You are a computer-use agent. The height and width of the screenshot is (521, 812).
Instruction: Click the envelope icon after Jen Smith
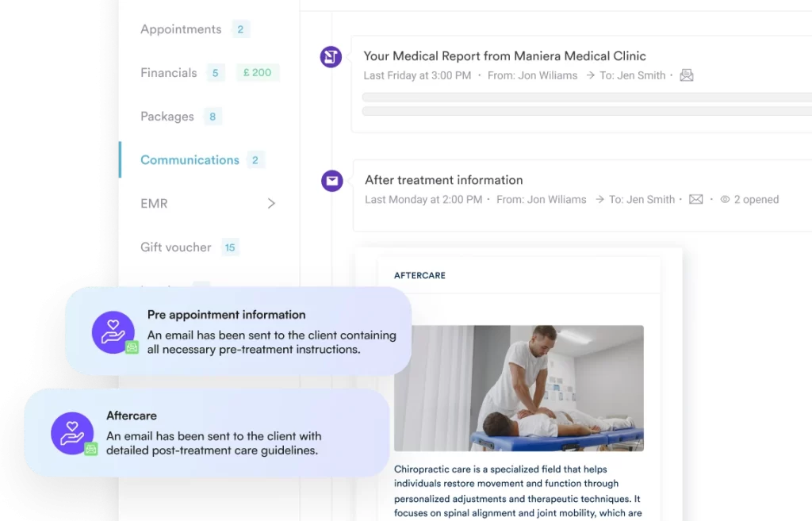coord(696,199)
